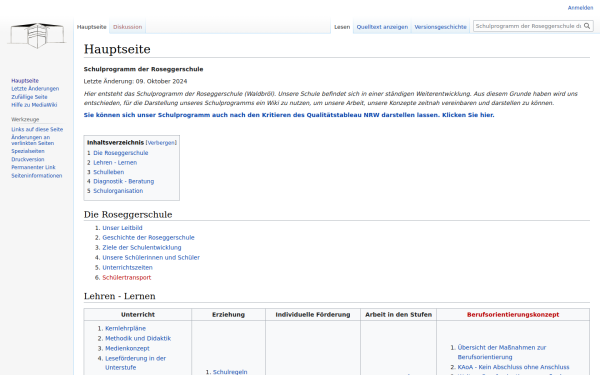Jump to contents entry Schulorganisation
Viewport: 600px width, 375px height.
(118, 191)
